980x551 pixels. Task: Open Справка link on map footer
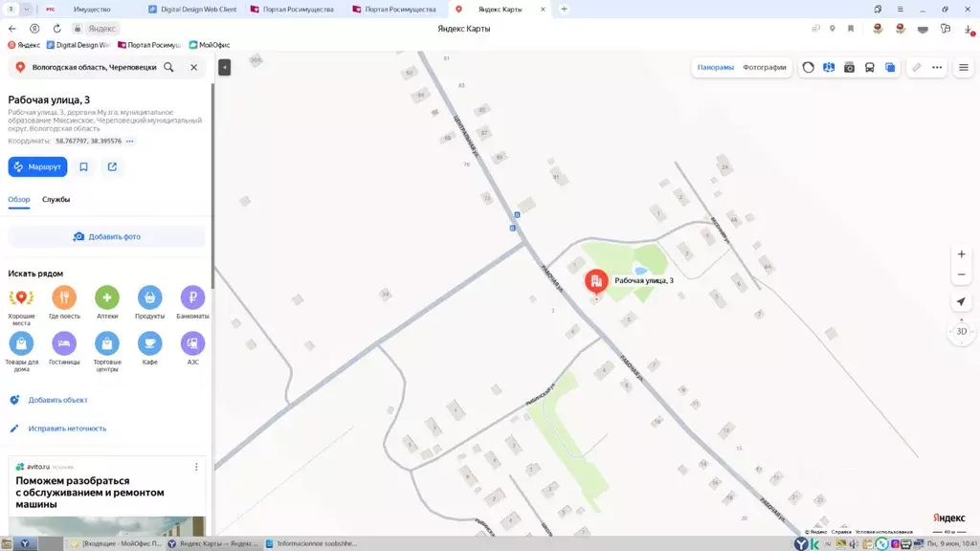(841, 532)
